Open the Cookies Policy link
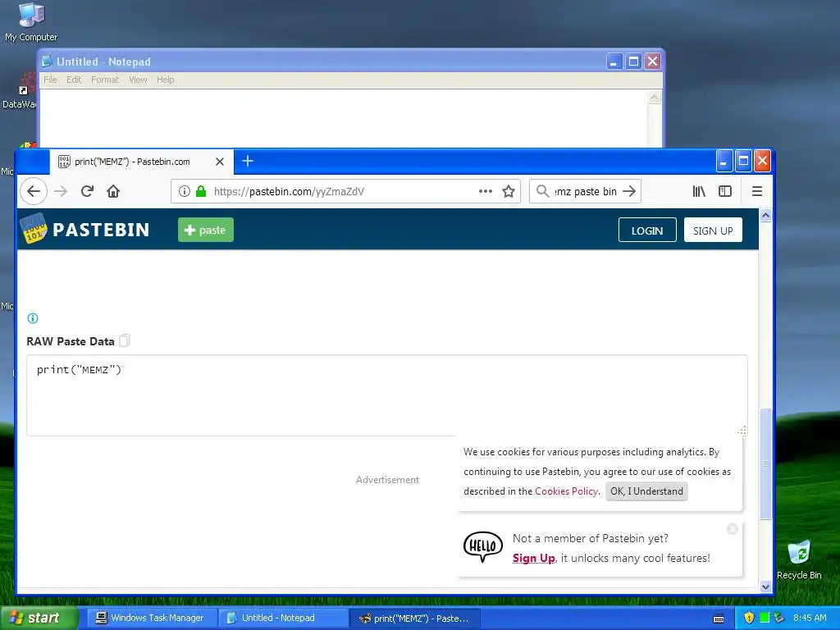840x630 pixels. [566, 491]
